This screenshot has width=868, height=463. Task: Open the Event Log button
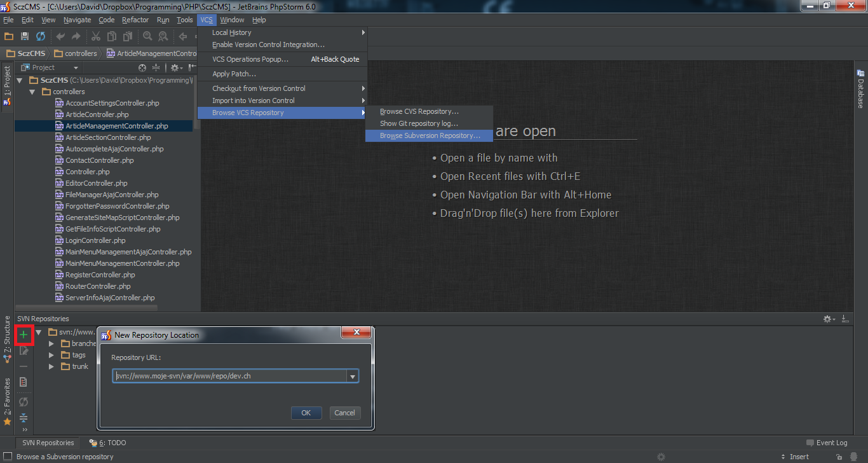[827, 443]
